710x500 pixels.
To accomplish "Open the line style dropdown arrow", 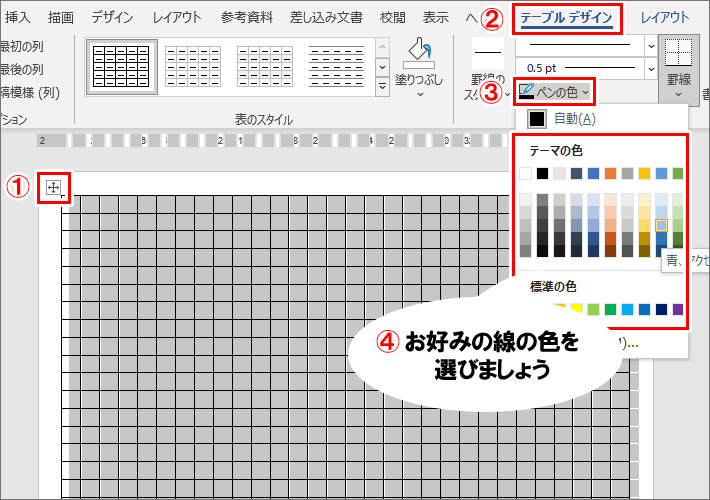I will click(x=651, y=46).
